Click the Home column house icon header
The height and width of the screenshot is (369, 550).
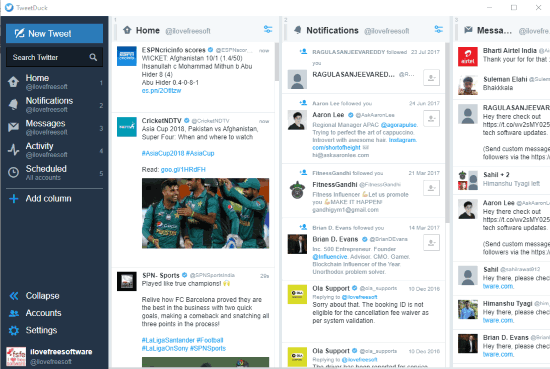(x=127, y=30)
